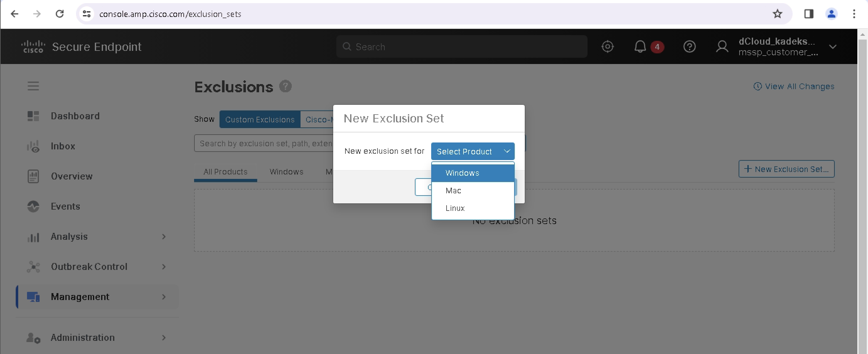Click the help question mark in header
Image resolution: width=868 pixels, height=354 pixels.
pos(689,46)
